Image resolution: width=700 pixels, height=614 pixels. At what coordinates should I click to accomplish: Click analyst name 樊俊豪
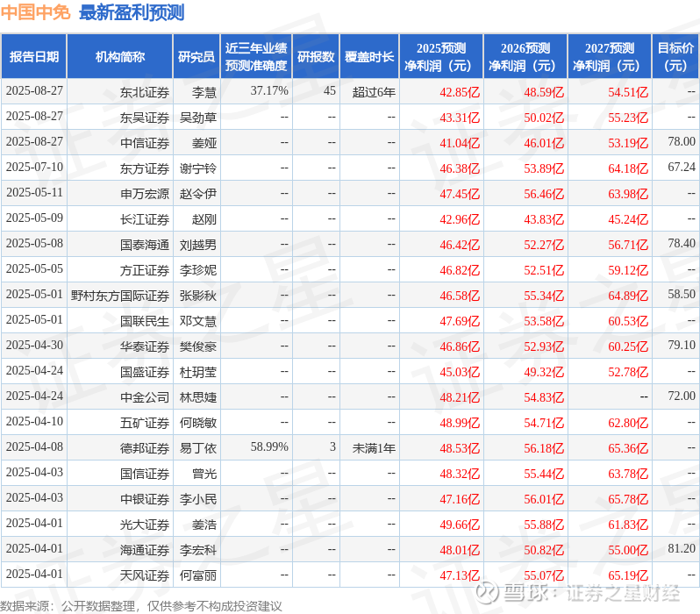tap(198, 346)
